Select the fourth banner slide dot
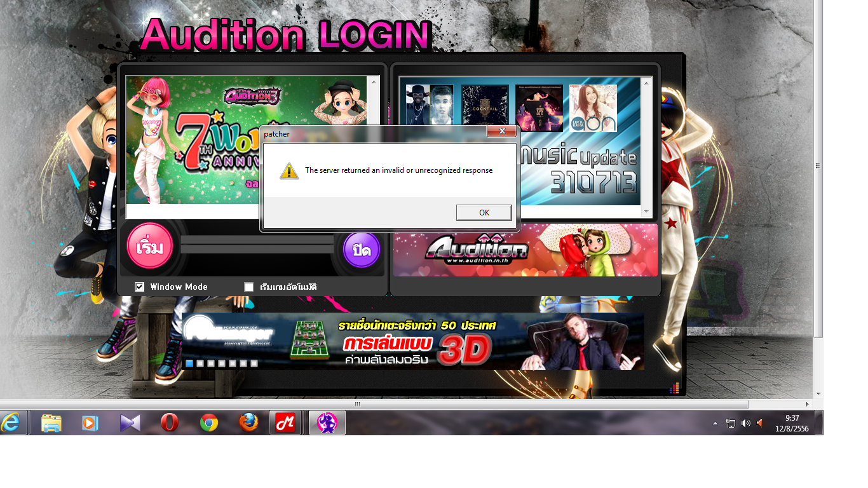 click(221, 363)
